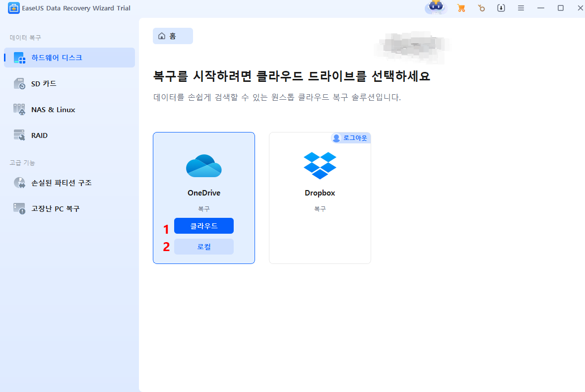Screen dimensions: 585x392
Task: Close the EaseUS window
Action: 580,8
